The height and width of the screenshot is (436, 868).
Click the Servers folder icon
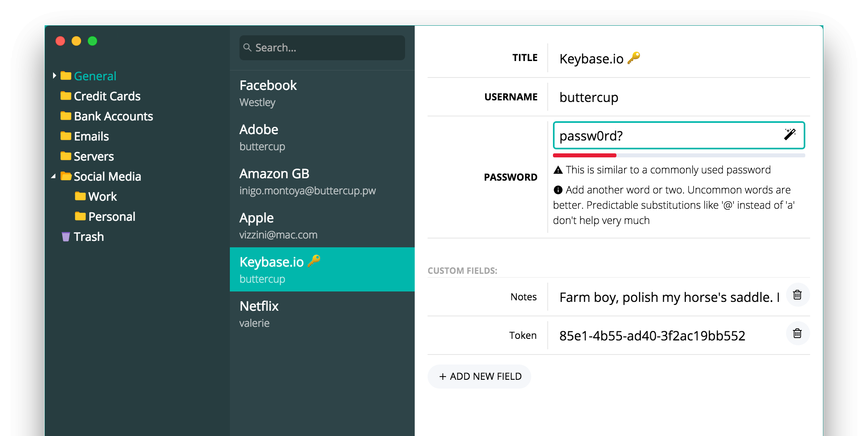(66, 156)
